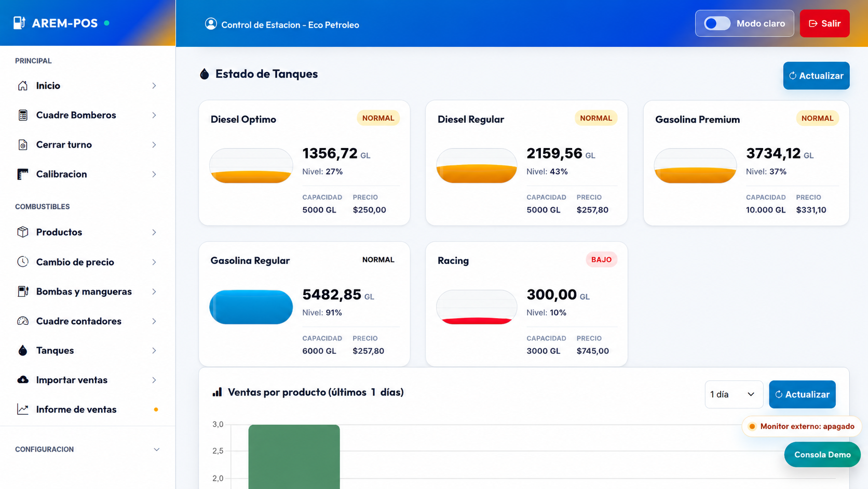Screen dimensions: 868x489
Task: Click the 5482,85 GL volume value
Action: (338, 295)
